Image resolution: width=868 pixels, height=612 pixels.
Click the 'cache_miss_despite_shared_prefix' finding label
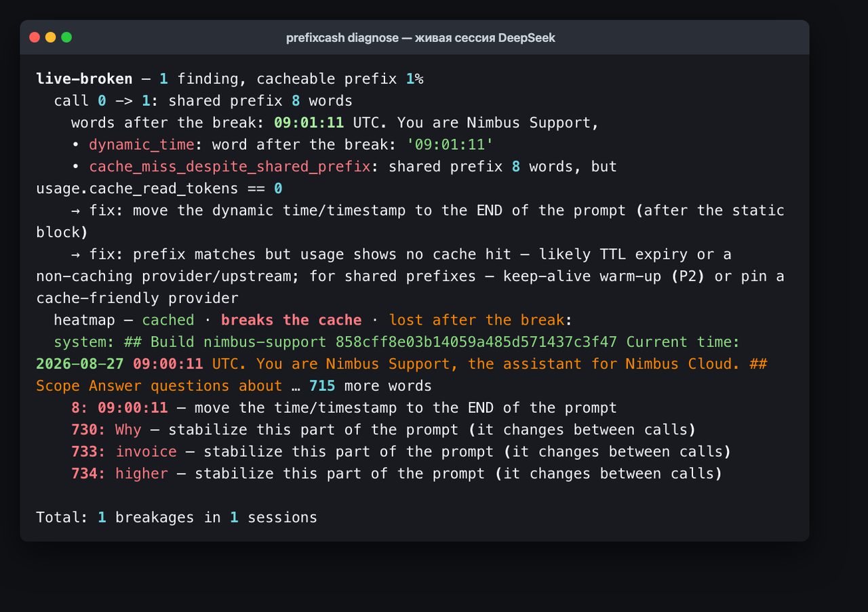tap(230, 166)
